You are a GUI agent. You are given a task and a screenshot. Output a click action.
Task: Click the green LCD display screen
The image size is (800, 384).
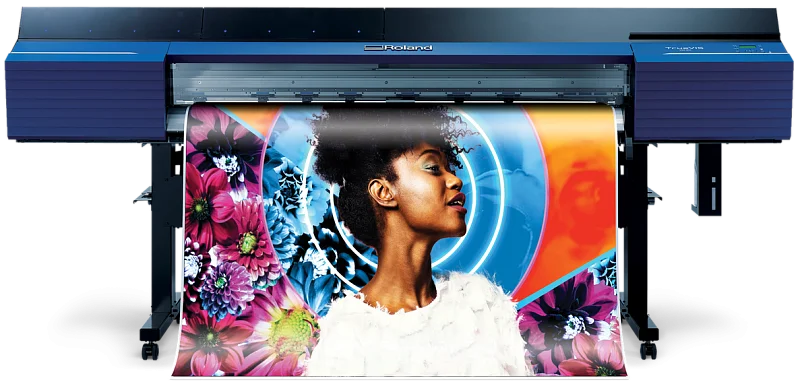pos(746,47)
